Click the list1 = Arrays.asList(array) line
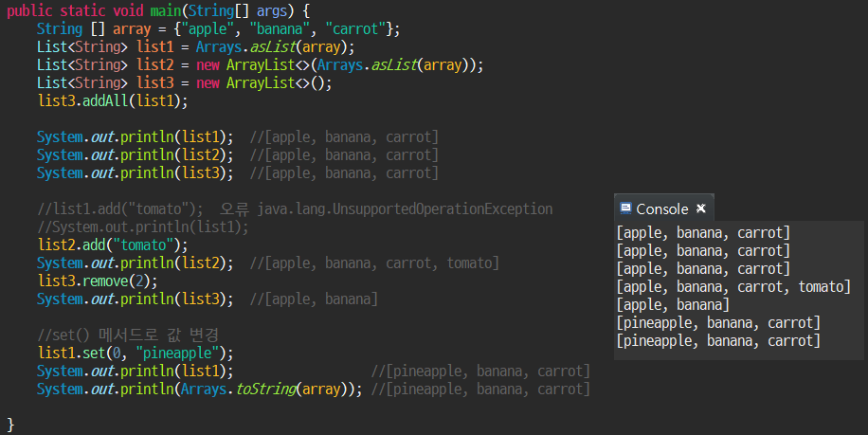868x435 pixels. coord(195,46)
